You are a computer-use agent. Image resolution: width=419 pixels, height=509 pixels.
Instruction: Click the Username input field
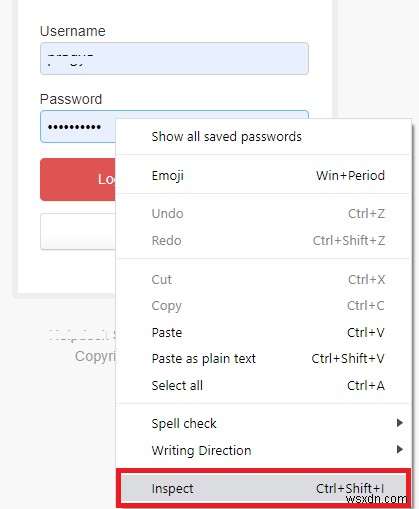point(174,58)
